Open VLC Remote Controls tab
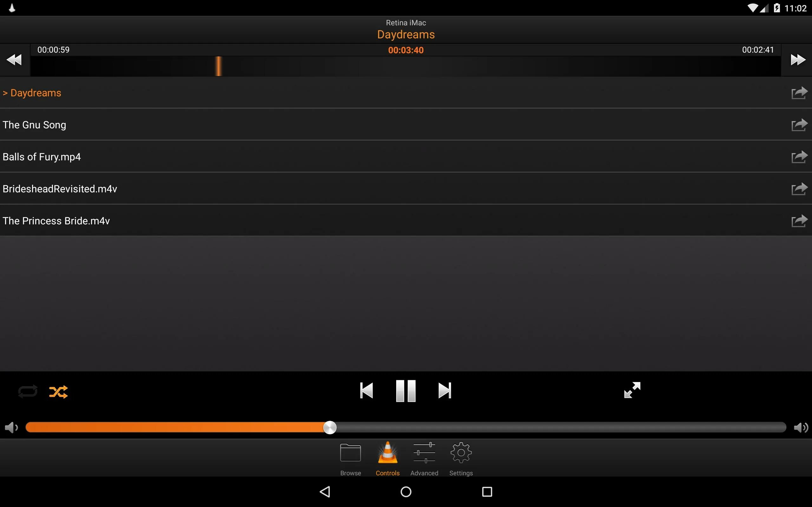Image resolution: width=812 pixels, height=507 pixels. [388, 459]
